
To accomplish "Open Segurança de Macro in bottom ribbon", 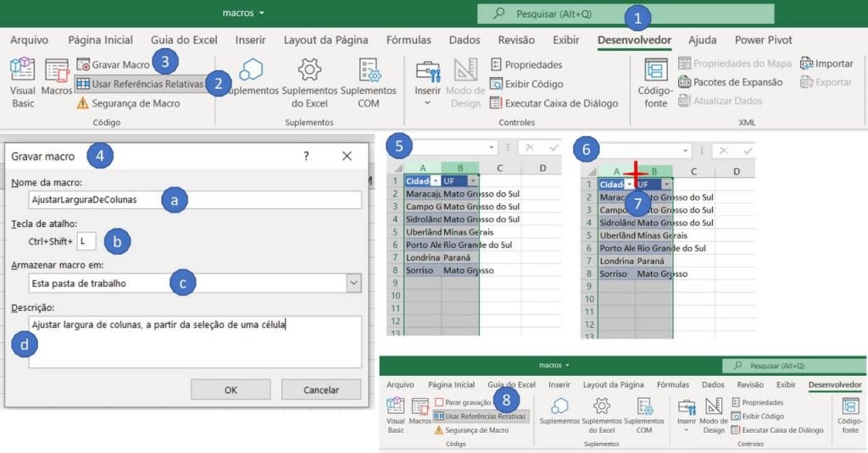I will [471, 430].
